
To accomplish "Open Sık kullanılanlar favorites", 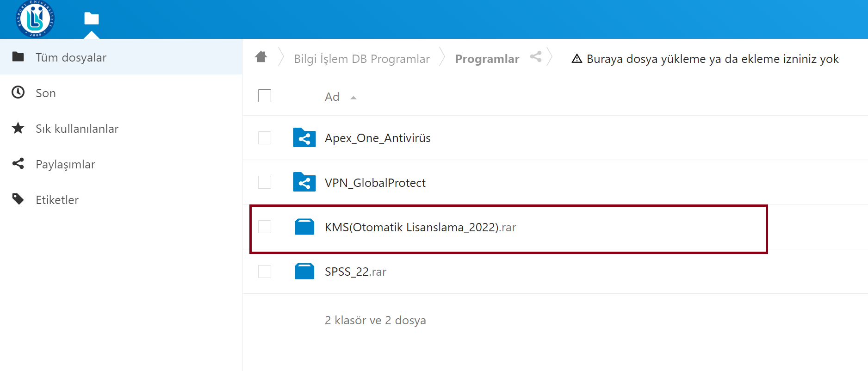I will coord(77,129).
